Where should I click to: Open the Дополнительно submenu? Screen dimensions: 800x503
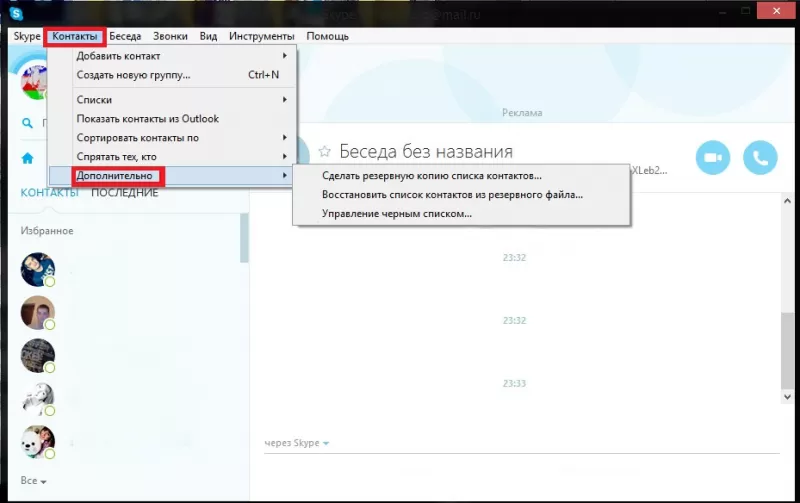172,175
